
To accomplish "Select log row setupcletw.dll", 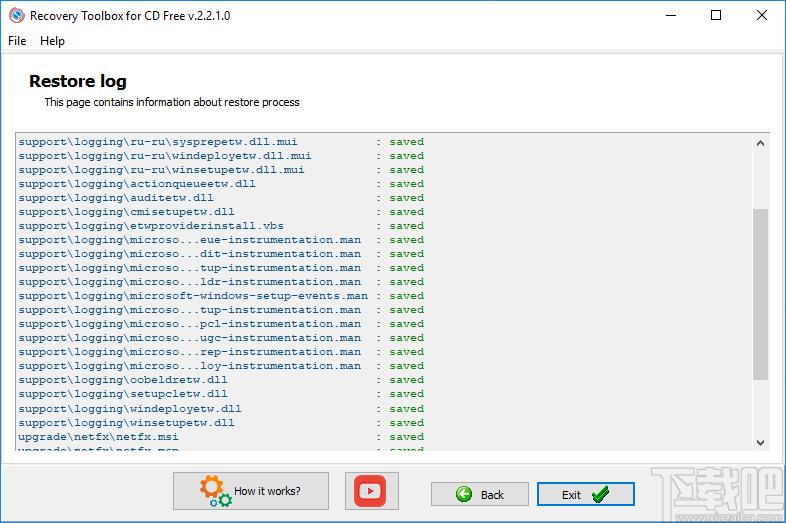I will (221, 395).
